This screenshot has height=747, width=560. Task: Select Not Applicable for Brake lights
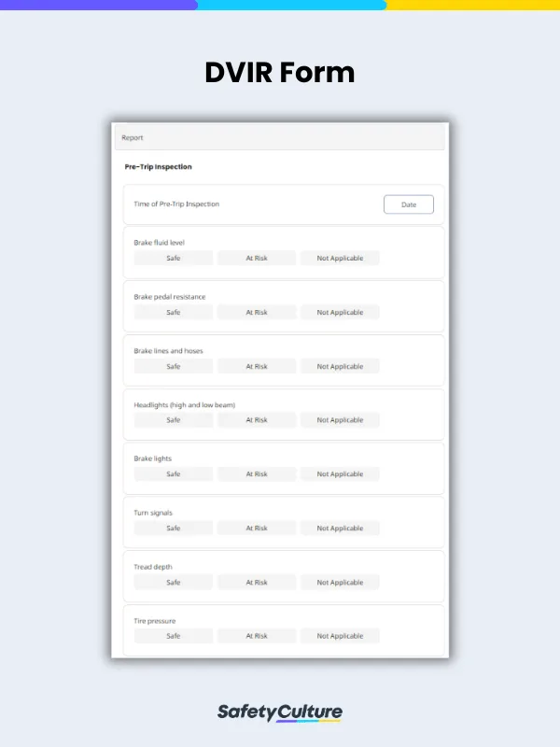(341, 474)
